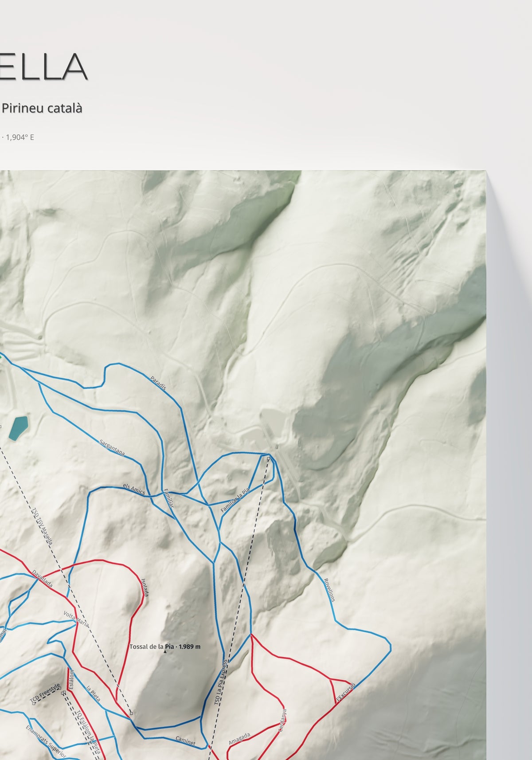The width and height of the screenshot is (532, 760).
Task: Click the Tossal de la Pia 1.989 m label
Action: pos(165,646)
